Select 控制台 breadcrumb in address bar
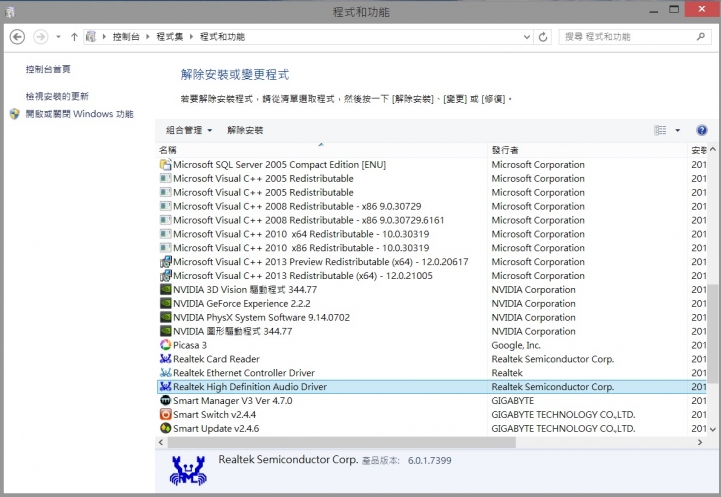This screenshot has height=497, width=721. [x=126, y=37]
